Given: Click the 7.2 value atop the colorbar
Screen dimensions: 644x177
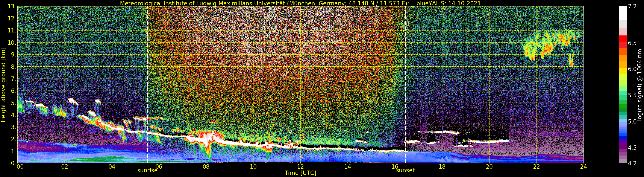Looking at the screenshot, I should (x=632, y=6).
